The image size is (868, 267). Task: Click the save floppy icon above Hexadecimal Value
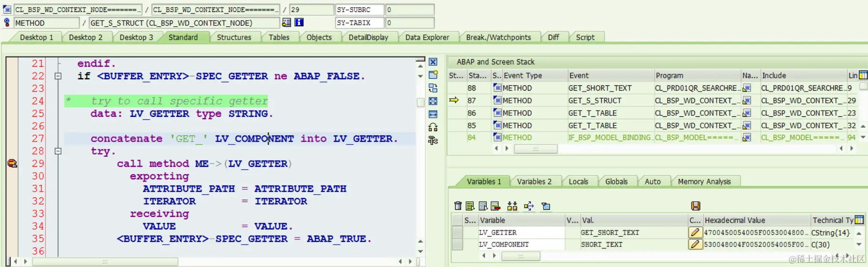tap(696, 206)
